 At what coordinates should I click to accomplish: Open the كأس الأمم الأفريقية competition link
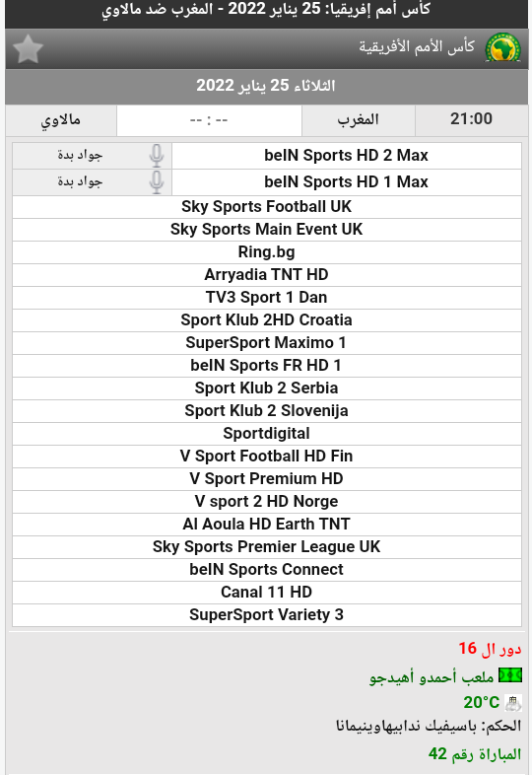point(417,47)
